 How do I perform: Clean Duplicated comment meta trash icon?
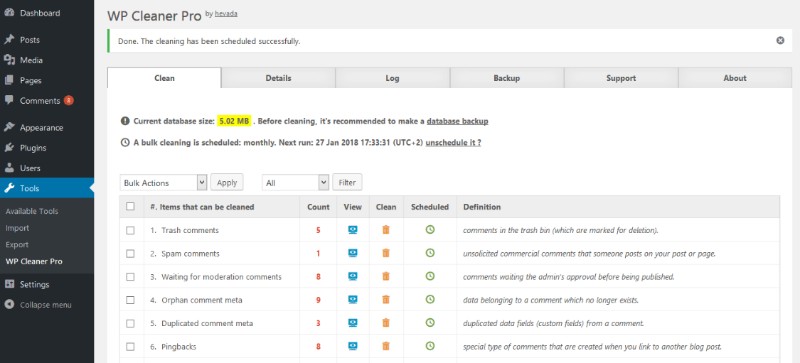pyautogui.click(x=386, y=323)
